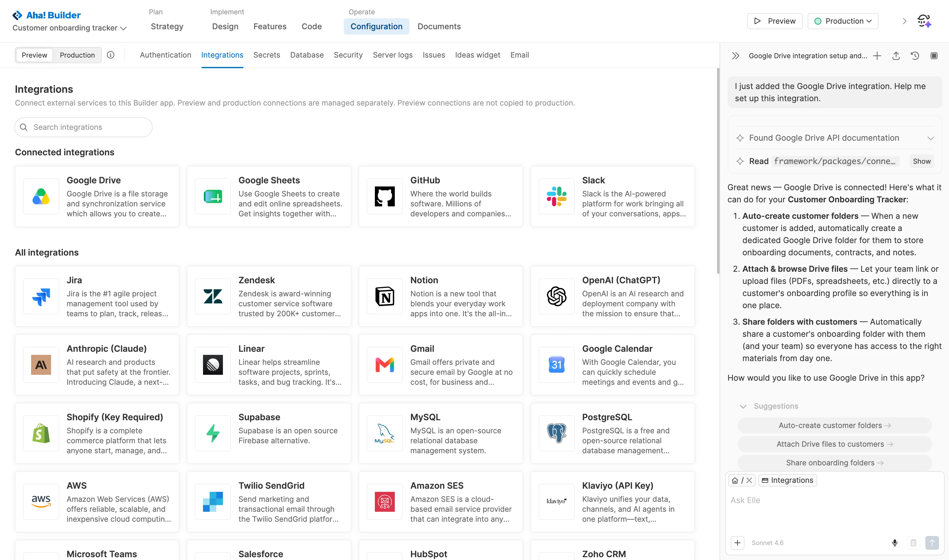Screen dimensions: 949x560
Task: Click the Auto-create customer folders suggestion
Action: (834, 425)
